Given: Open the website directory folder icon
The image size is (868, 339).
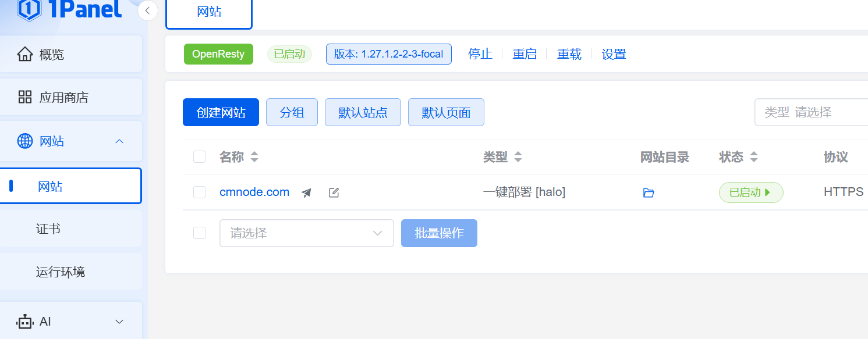Looking at the screenshot, I should tap(649, 192).
